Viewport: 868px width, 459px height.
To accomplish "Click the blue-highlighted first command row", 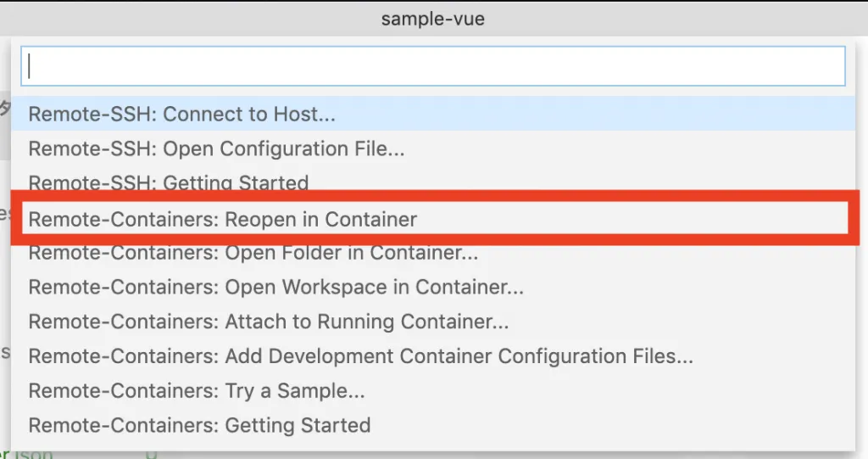I will [432, 114].
